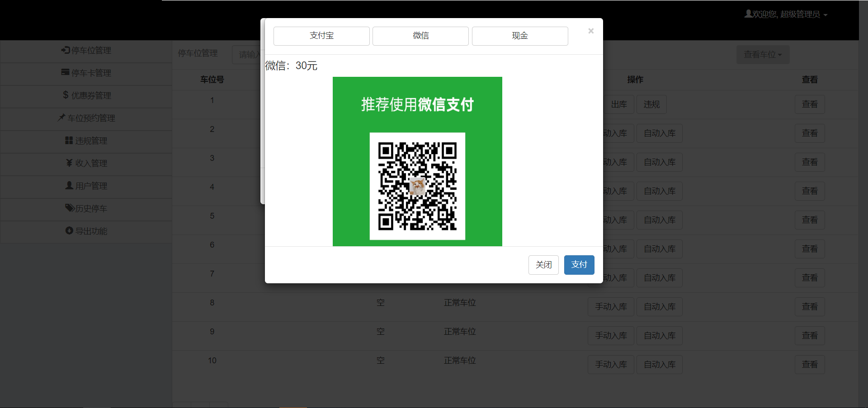
Task: Choose the 现金 payment tab
Action: (520, 36)
